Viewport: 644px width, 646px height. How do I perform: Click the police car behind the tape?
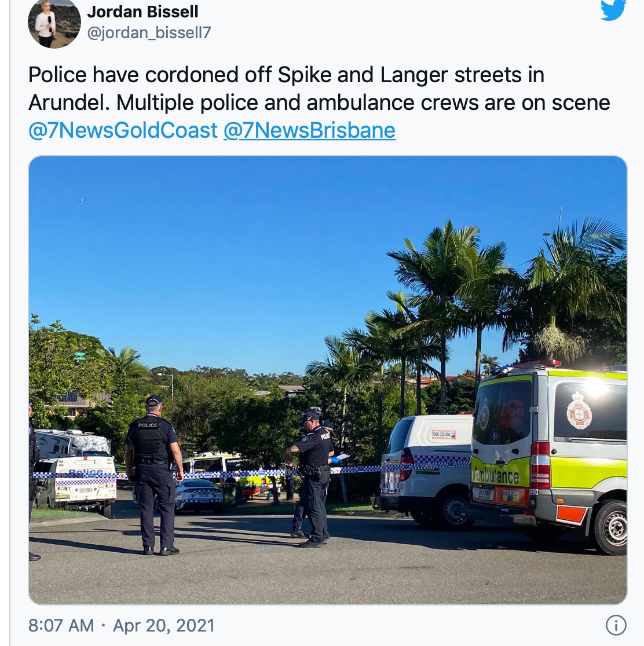point(199,495)
